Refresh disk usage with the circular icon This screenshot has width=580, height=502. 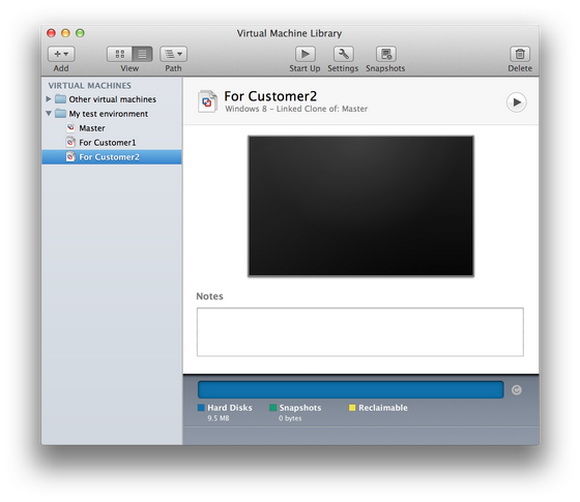point(516,390)
